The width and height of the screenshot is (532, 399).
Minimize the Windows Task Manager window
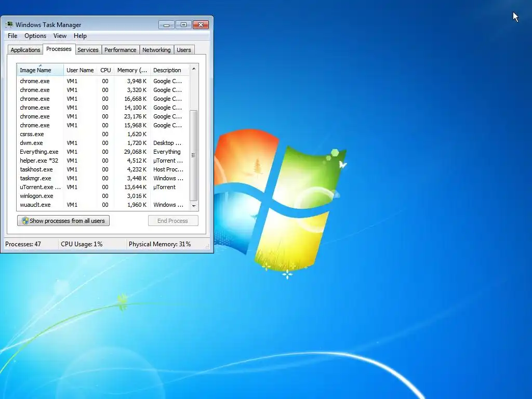166,25
